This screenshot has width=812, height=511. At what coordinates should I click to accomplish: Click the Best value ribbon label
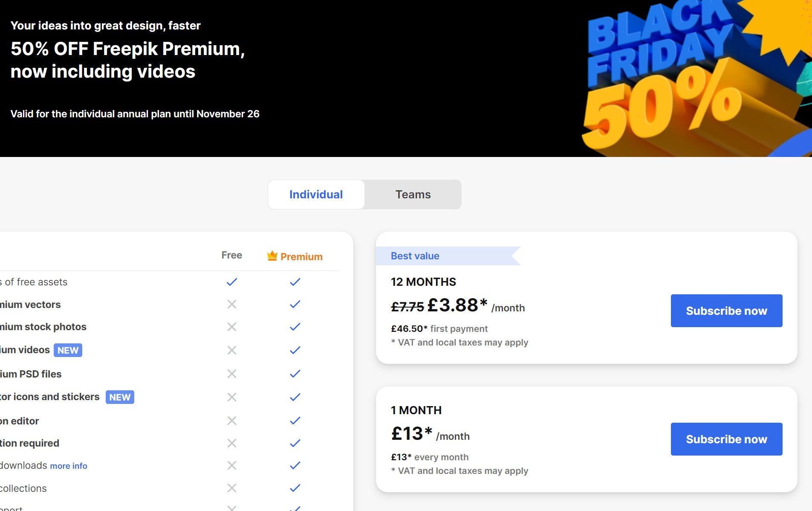coord(415,256)
